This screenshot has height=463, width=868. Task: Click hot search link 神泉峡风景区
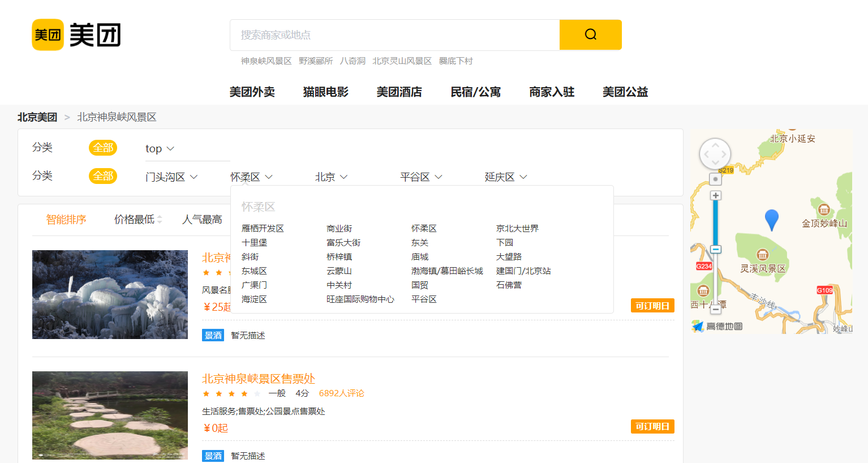point(266,61)
